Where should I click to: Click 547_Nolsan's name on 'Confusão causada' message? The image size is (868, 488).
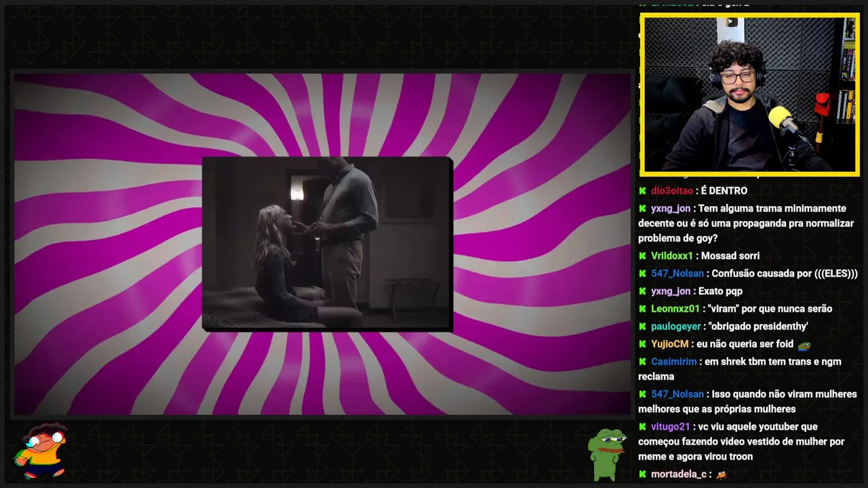pos(677,274)
